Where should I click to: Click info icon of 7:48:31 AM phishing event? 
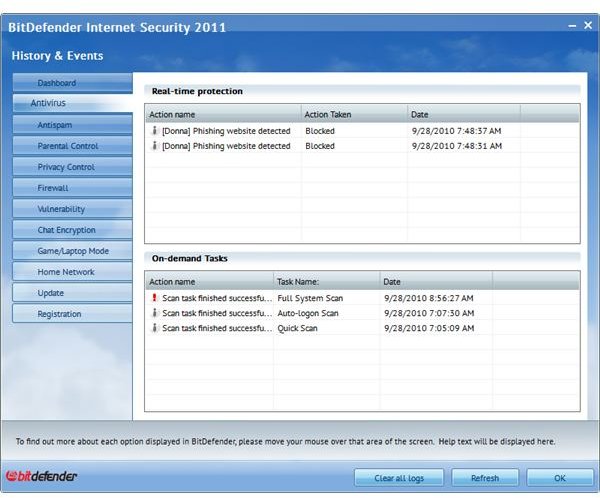point(154,145)
